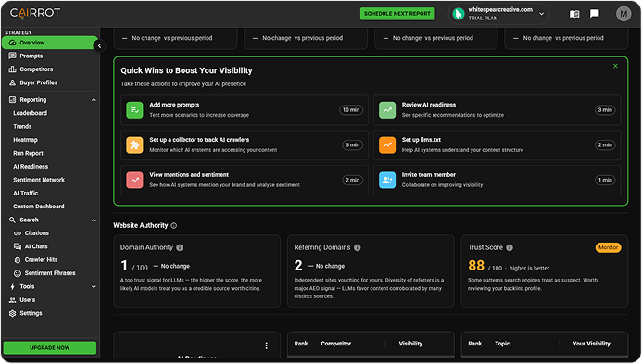Open the documentation book icon

pyautogui.click(x=574, y=14)
